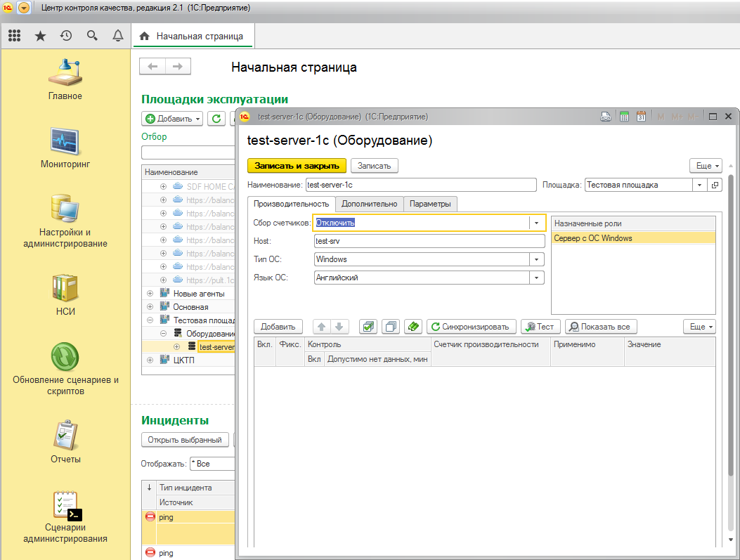Click the refresh icon next to Добавить

point(217,119)
